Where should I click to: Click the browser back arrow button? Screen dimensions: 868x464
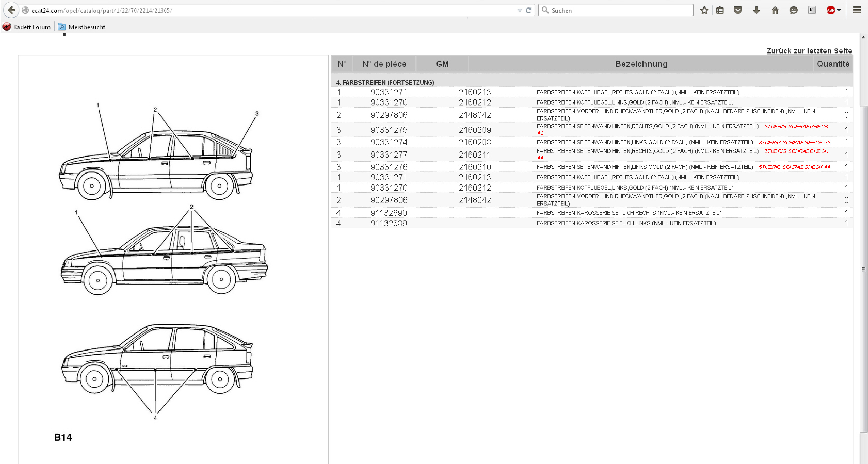tap(11, 10)
